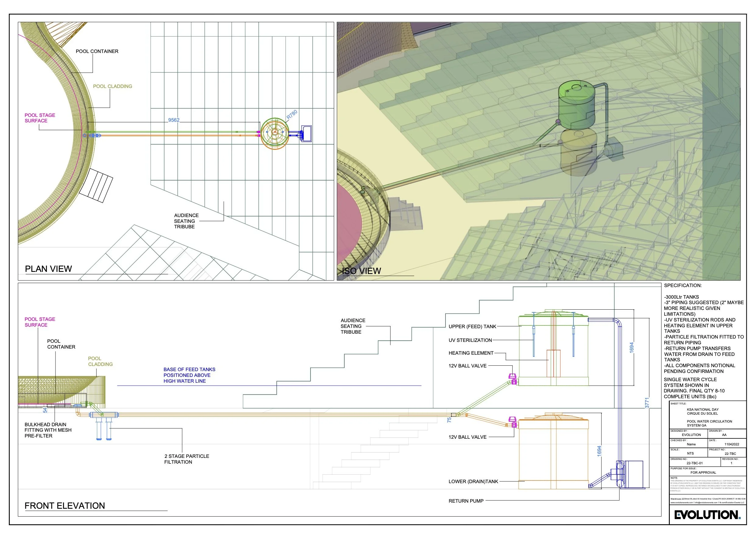This screenshot has width=756, height=534.
Task: Click the FOR APPROVAL purpose field
Action: [x=703, y=473]
